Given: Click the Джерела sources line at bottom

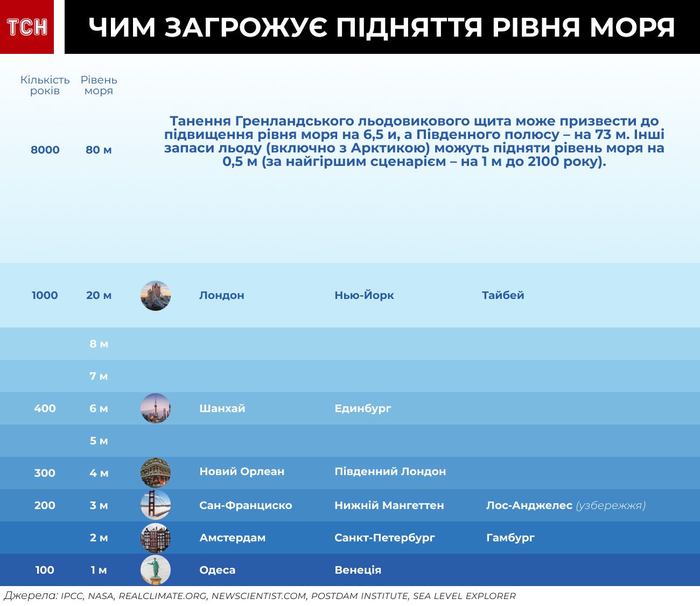Looking at the screenshot, I should click(x=260, y=596).
